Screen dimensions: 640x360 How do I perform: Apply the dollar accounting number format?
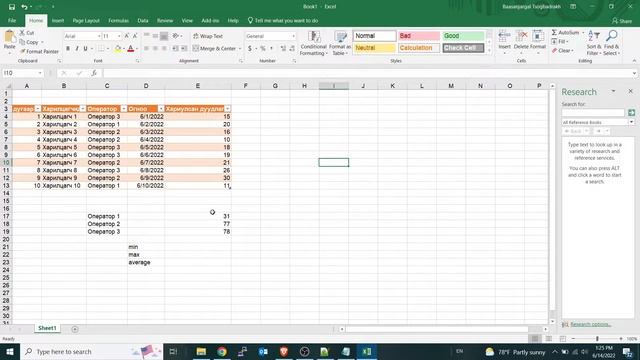click(250, 49)
